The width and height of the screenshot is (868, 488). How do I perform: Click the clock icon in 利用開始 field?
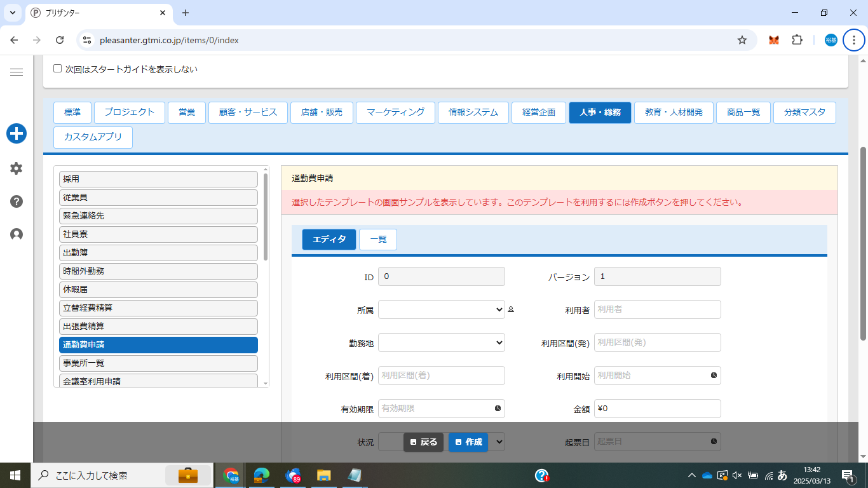(714, 376)
